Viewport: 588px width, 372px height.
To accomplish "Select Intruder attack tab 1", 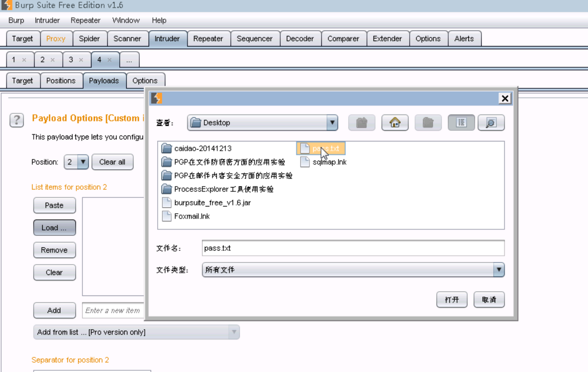I will (x=14, y=60).
